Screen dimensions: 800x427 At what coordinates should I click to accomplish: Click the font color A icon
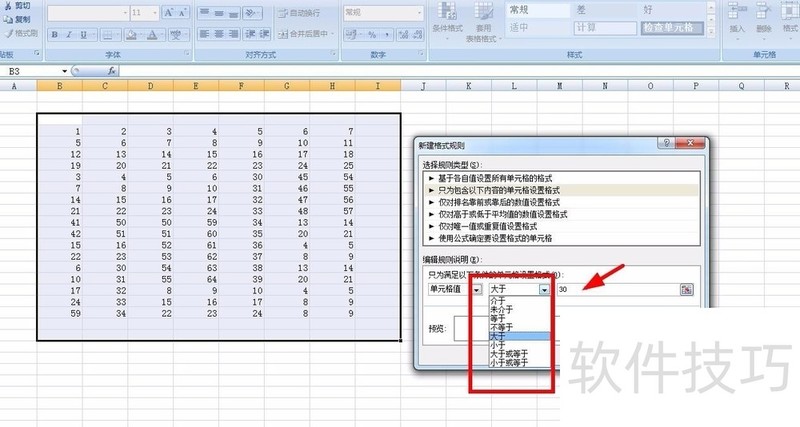click(152, 35)
